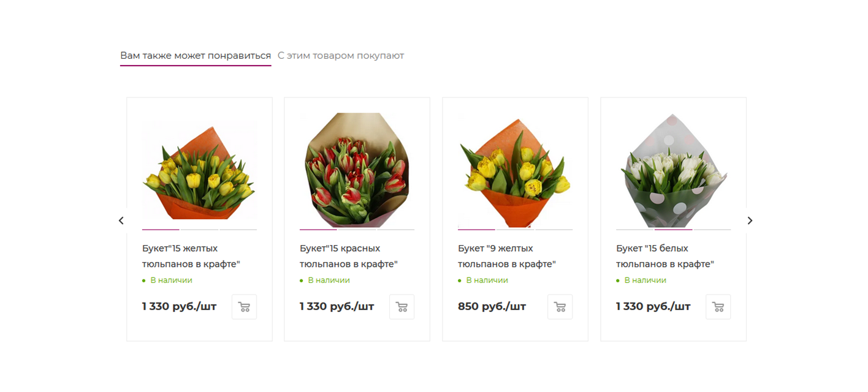Select third image indicator under 15 yellow tulips
868x392 pixels.
coord(238,230)
